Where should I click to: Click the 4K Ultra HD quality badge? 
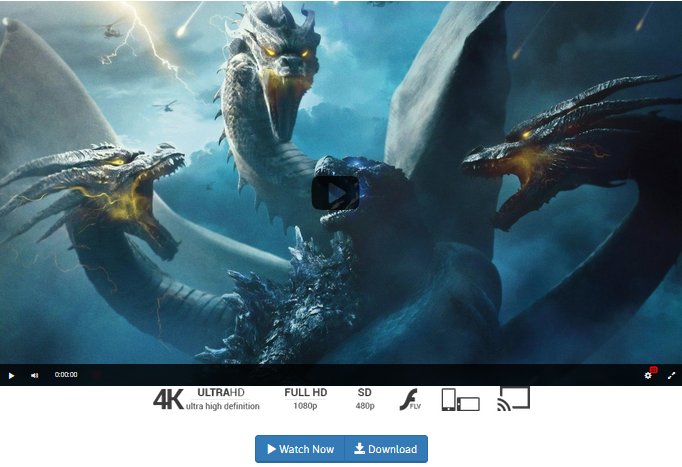coord(207,399)
